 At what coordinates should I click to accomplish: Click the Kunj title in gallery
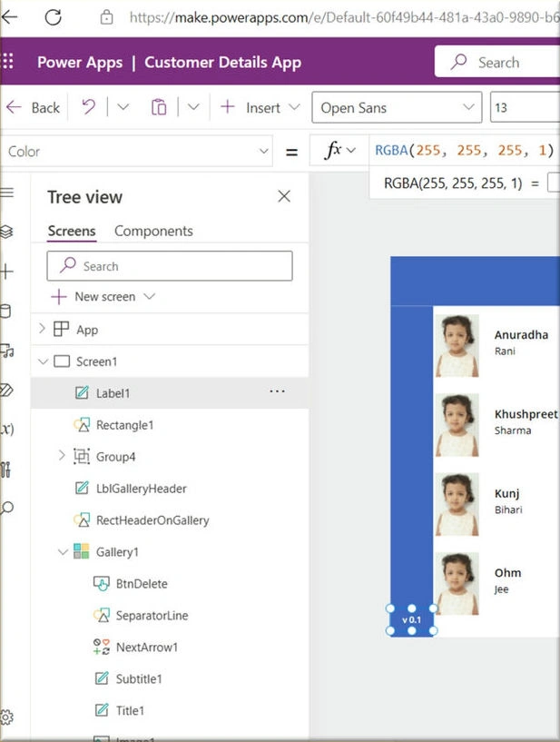click(x=506, y=493)
